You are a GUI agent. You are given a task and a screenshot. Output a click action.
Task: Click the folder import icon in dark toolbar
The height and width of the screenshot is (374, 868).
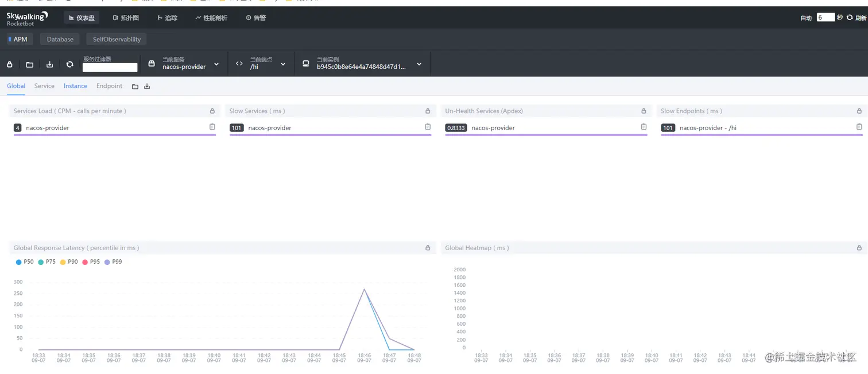(x=30, y=64)
